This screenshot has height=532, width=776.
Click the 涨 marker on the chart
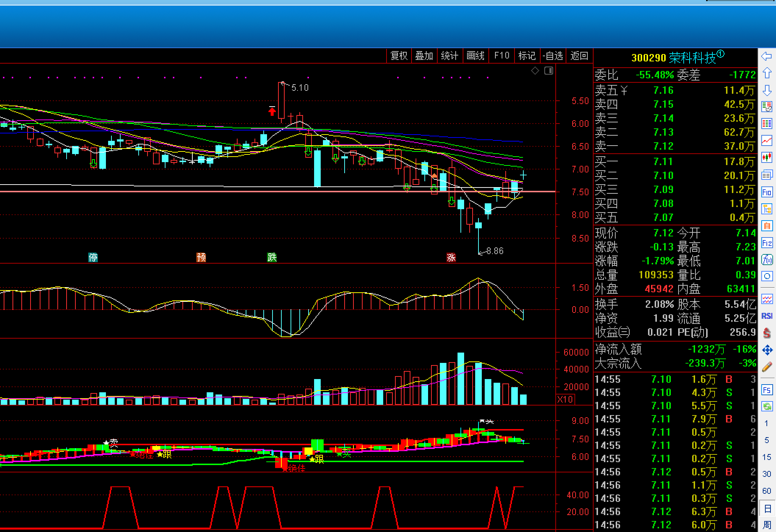click(451, 257)
